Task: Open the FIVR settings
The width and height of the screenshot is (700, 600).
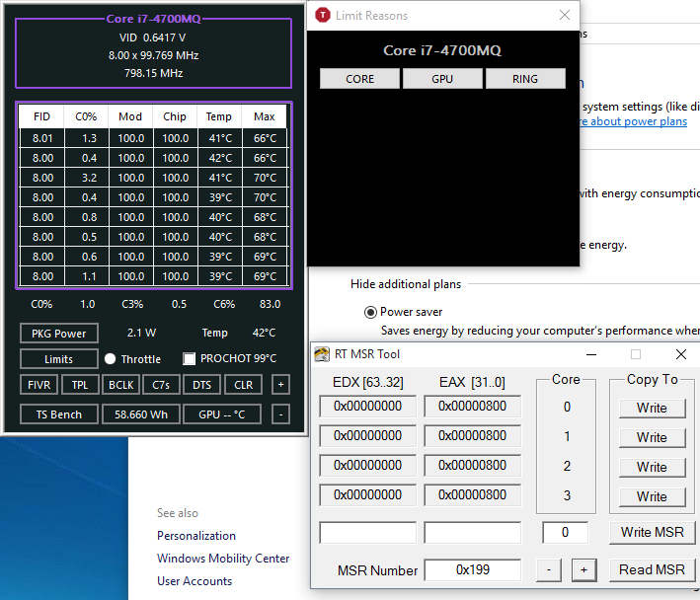Action: 38,385
